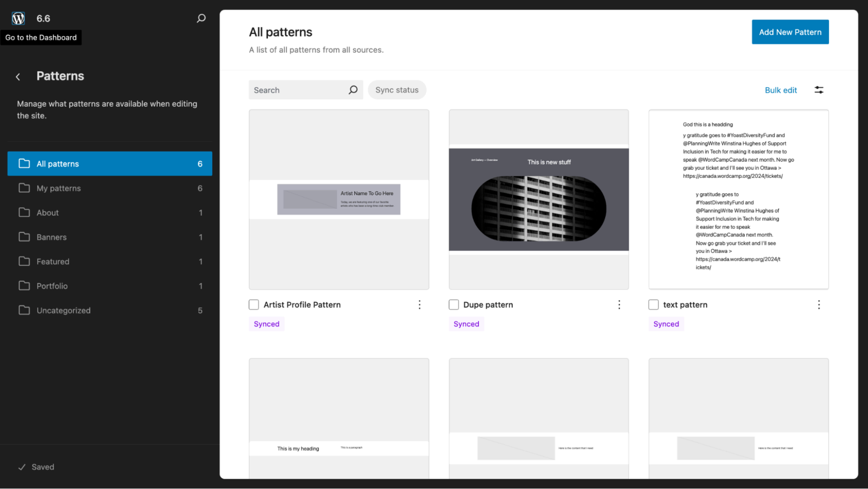Open the options menu for Dupe pattern
Image resolution: width=868 pixels, height=489 pixels.
tap(619, 304)
